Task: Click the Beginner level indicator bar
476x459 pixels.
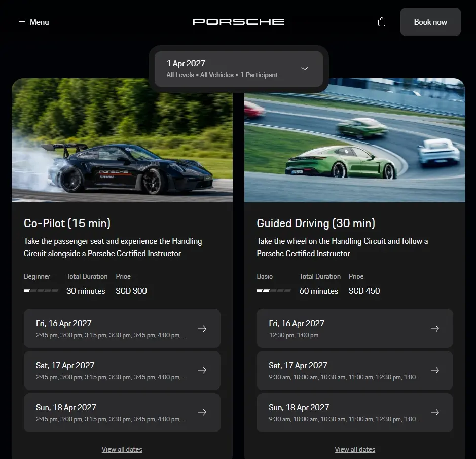Action: pos(41,291)
